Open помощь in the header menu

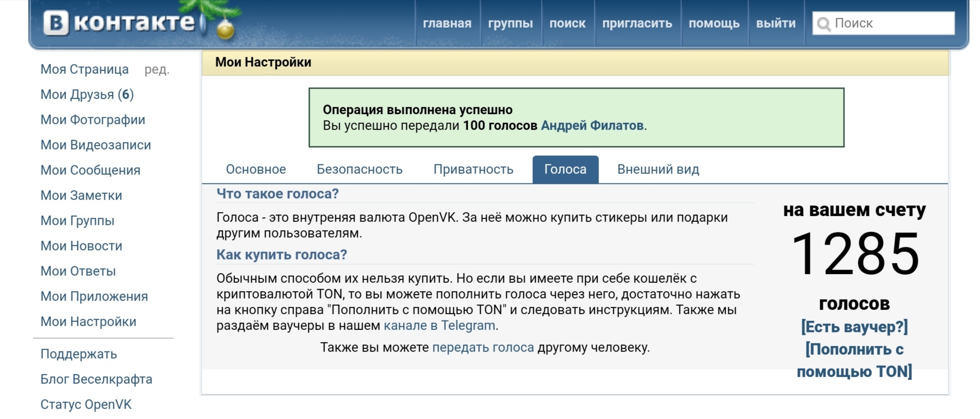pyautogui.click(x=714, y=23)
